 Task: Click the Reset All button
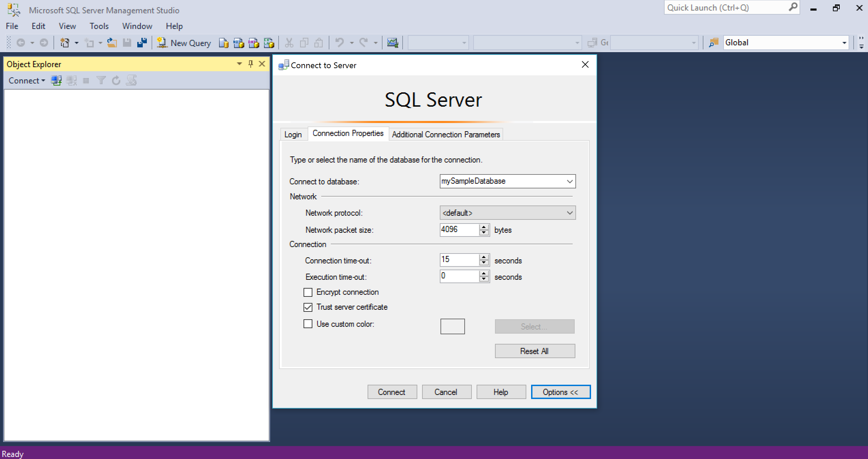pyautogui.click(x=533, y=351)
